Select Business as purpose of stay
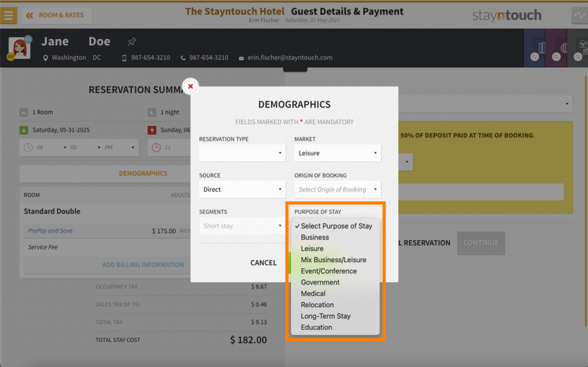The width and height of the screenshot is (588, 367). point(336,237)
